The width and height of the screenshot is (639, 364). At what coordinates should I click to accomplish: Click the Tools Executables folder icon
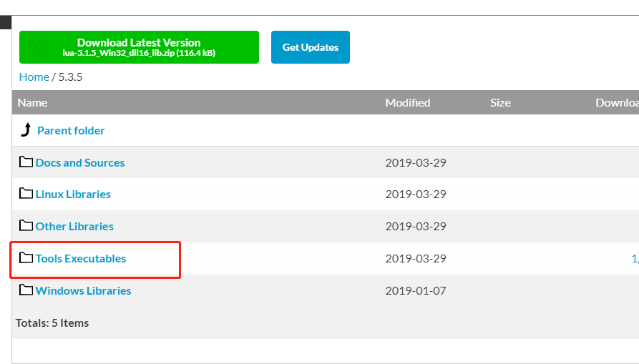(26, 258)
